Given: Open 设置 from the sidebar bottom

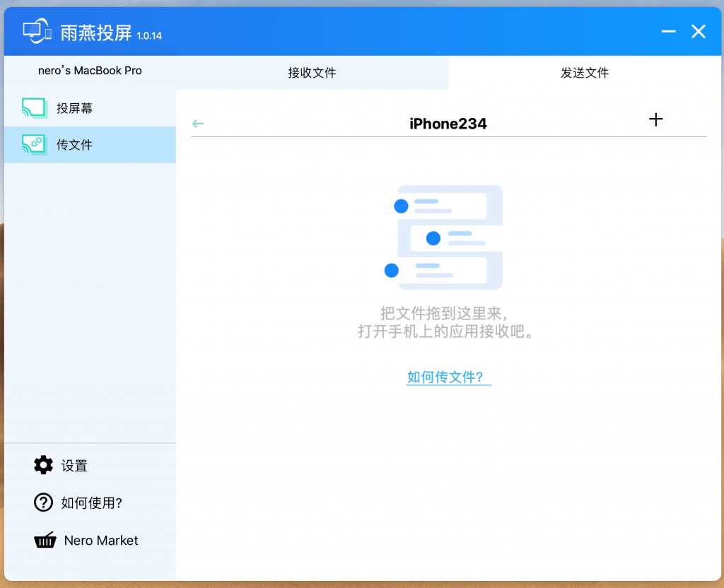Looking at the screenshot, I should pyautogui.click(x=74, y=466).
